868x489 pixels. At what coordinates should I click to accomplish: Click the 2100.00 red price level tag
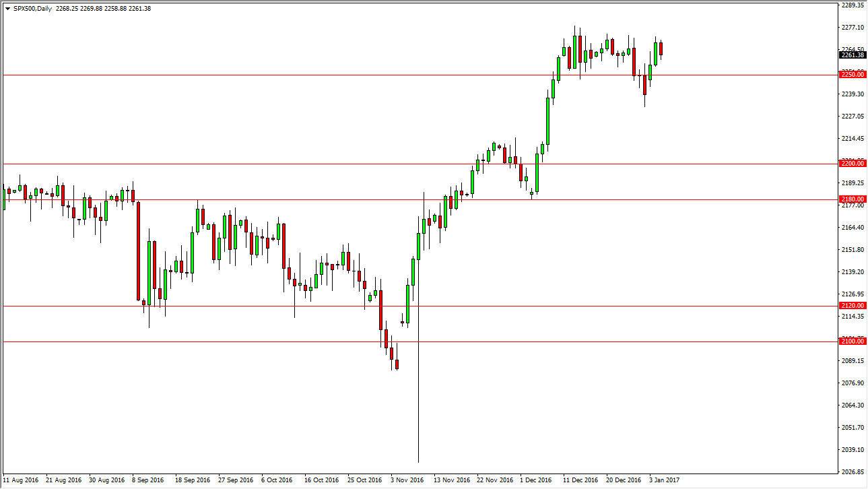[x=853, y=341]
